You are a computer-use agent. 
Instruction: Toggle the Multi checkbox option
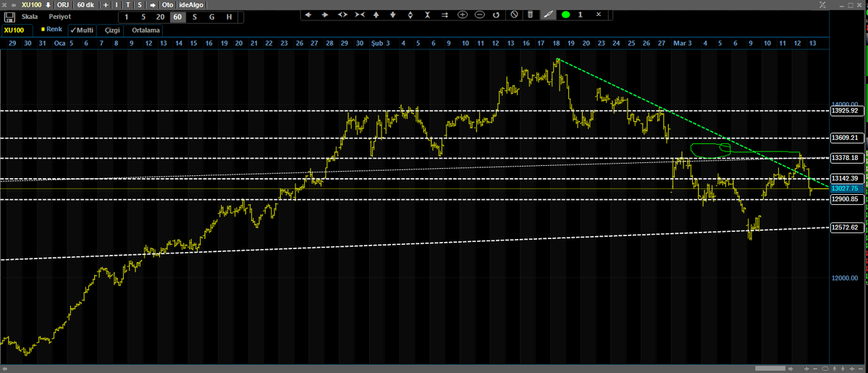pyautogui.click(x=82, y=30)
